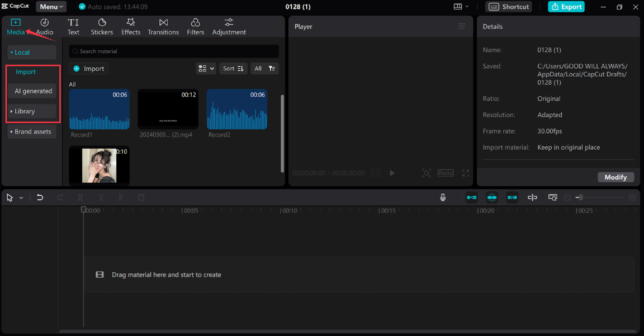
Task: Click the Delete clip icon
Action: point(141,197)
